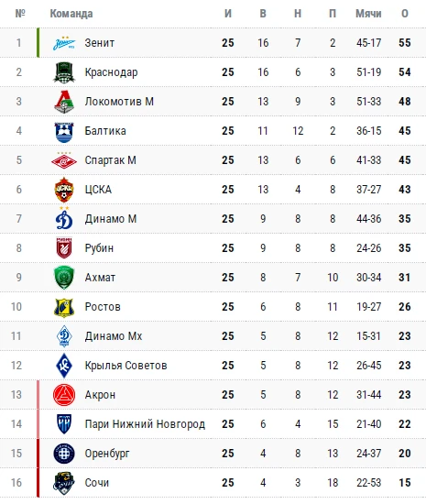Click the Сочи club emblem
The height and width of the screenshot is (504, 426).
[64, 483]
